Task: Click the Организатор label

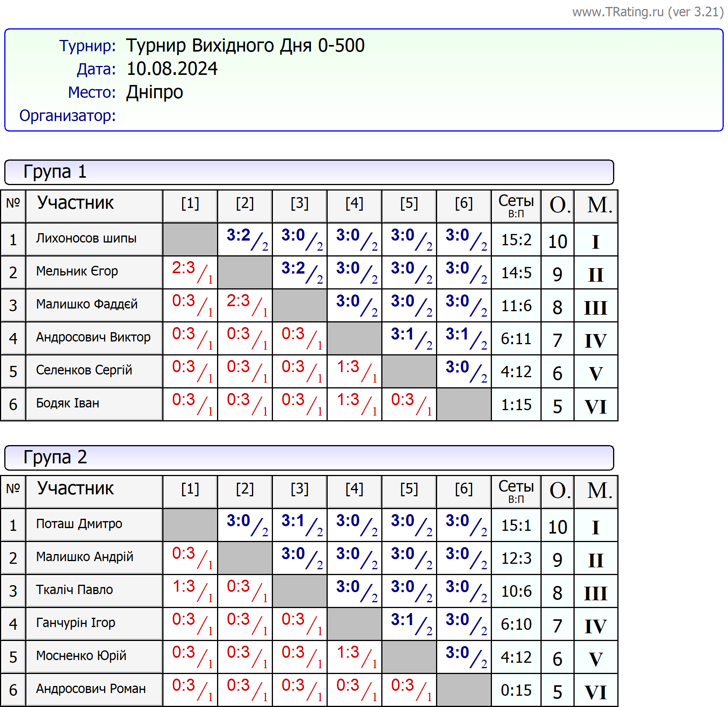Action: coord(68,116)
